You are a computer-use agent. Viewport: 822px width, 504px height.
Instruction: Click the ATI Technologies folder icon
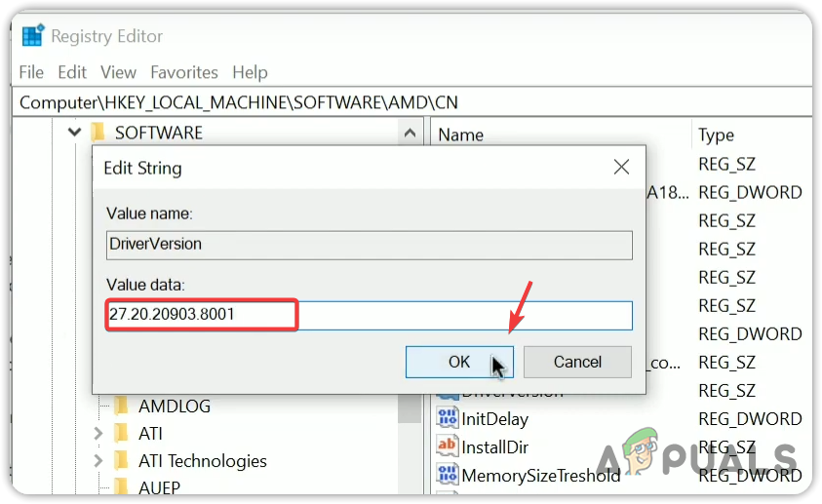(x=122, y=460)
